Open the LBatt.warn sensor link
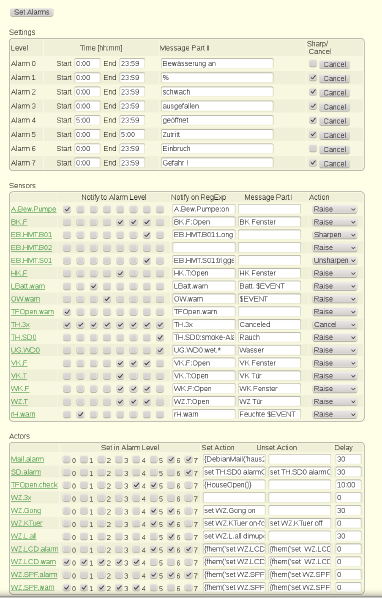 click(28, 286)
